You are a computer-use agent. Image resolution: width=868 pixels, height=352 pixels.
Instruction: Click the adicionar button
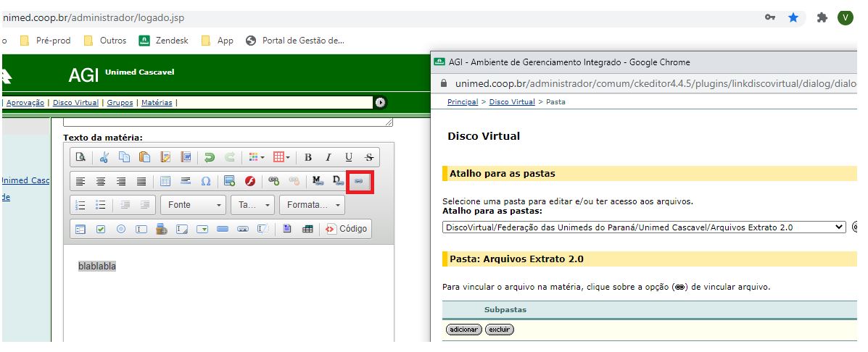(464, 330)
